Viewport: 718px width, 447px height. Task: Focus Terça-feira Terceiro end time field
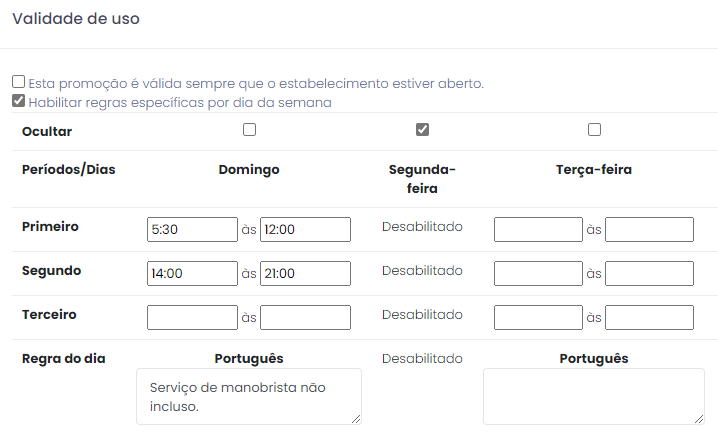point(649,317)
